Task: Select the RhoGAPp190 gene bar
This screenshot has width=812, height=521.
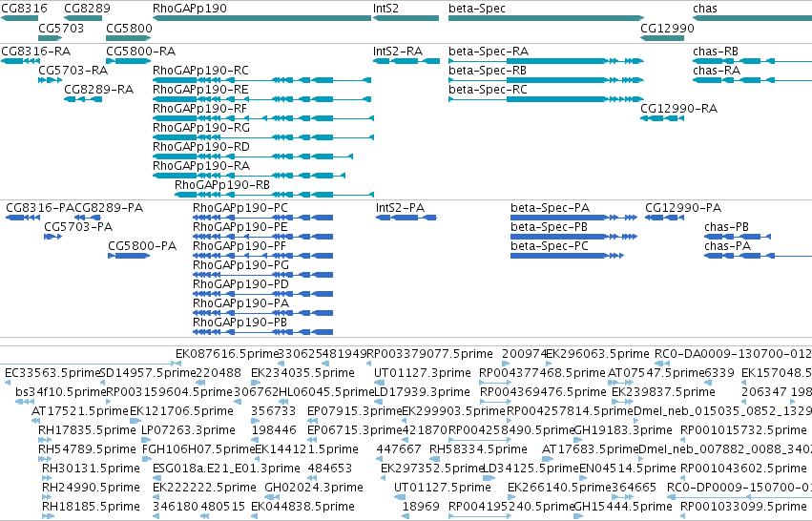Action: coord(262,18)
